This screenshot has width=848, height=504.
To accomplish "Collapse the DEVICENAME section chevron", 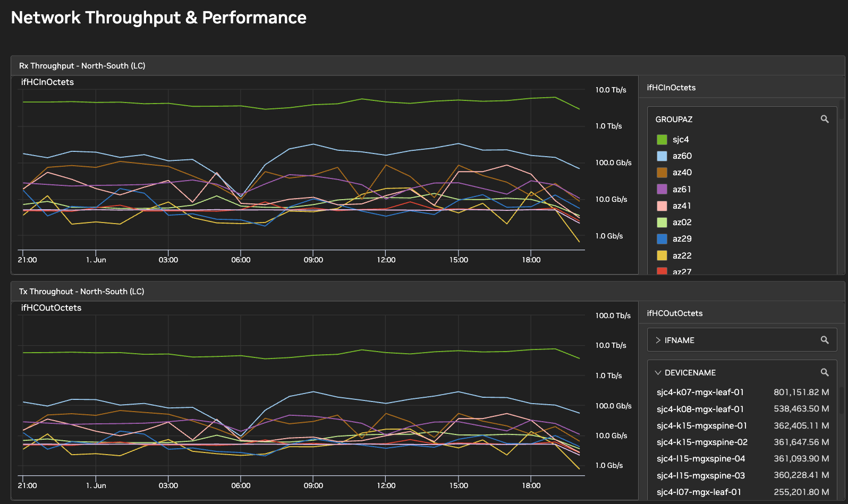I will [658, 373].
